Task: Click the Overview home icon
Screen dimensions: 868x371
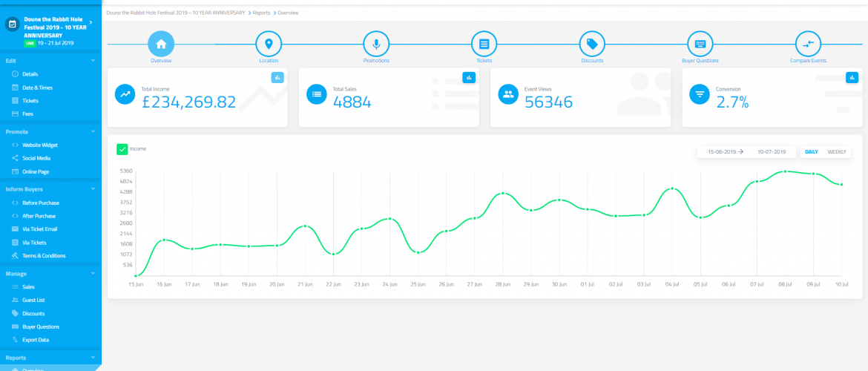Action: [161, 44]
